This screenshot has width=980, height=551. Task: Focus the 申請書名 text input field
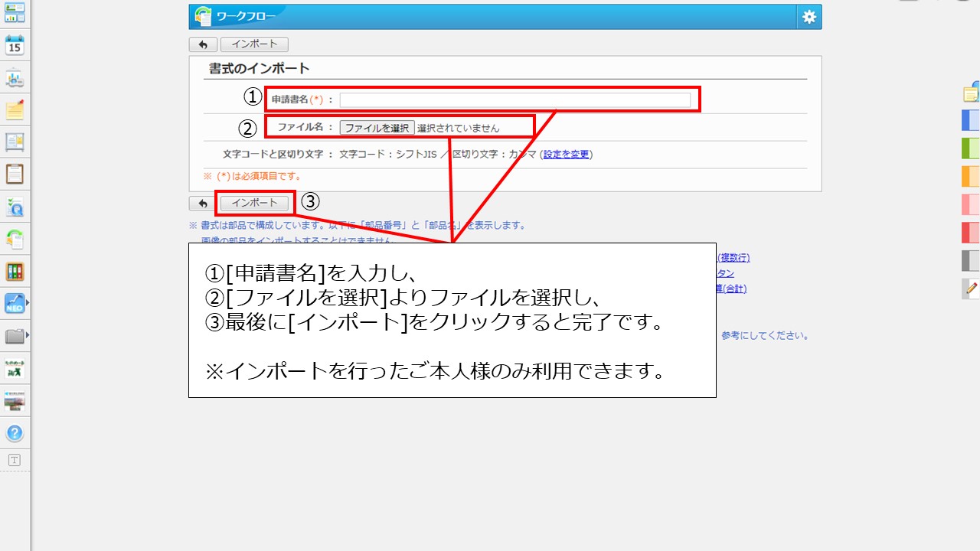tap(515, 99)
